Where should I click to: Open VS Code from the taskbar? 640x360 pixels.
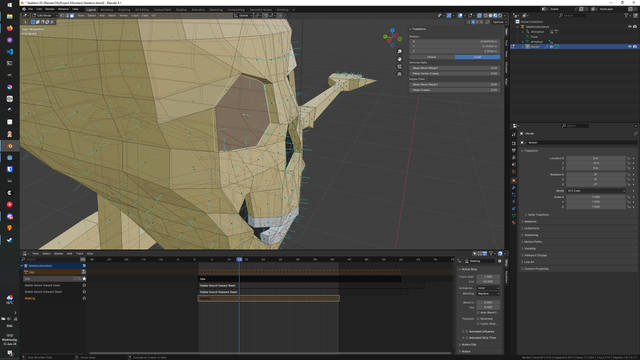pos(9,52)
